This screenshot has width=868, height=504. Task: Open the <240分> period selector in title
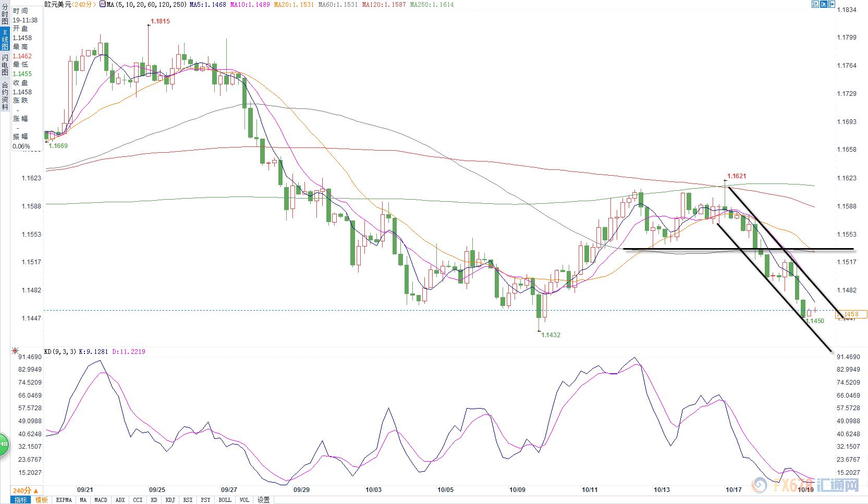[83, 4]
